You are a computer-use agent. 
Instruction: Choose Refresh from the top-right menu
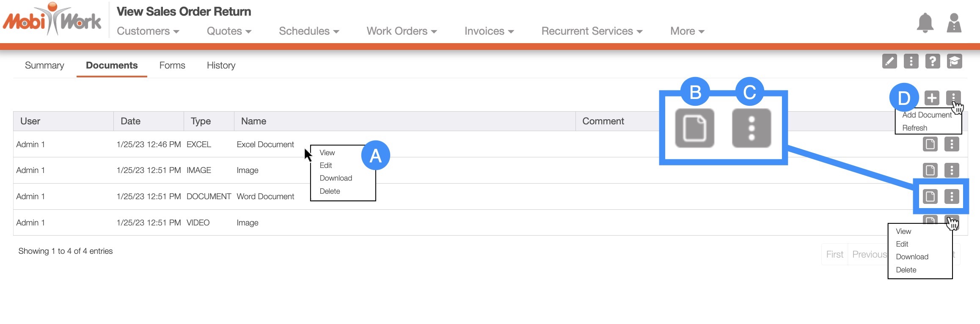pos(914,128)
